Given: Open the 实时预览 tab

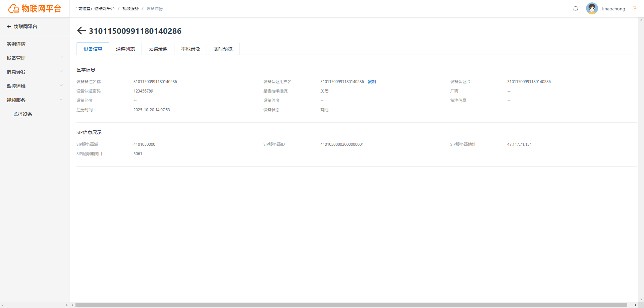Looking at the screenshot, I should (223, 49).
